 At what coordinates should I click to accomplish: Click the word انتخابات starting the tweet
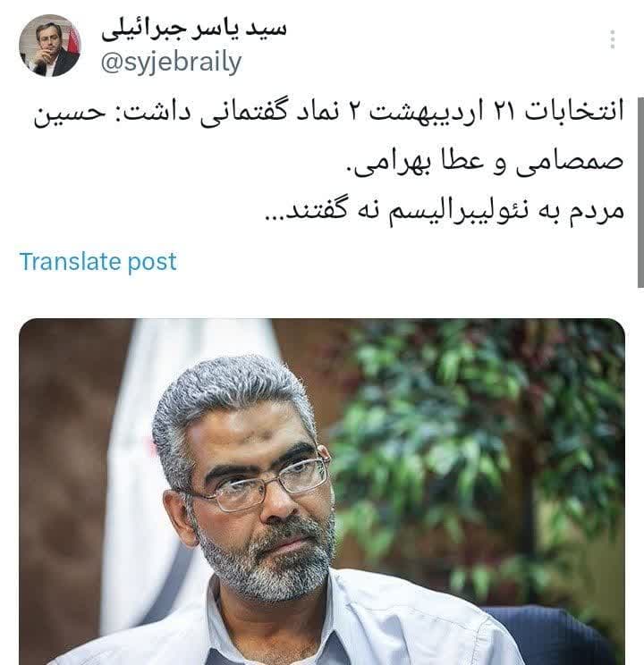coord(574,111)
